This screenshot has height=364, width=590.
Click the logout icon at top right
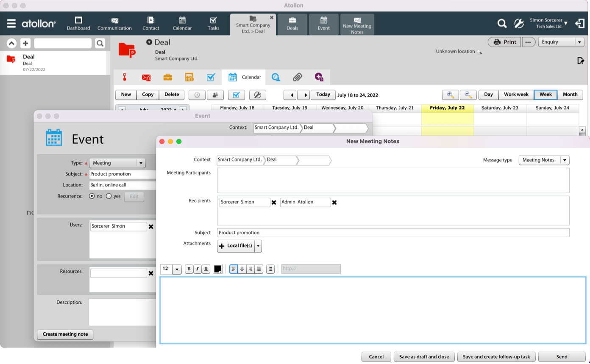[x=579, y=24]
